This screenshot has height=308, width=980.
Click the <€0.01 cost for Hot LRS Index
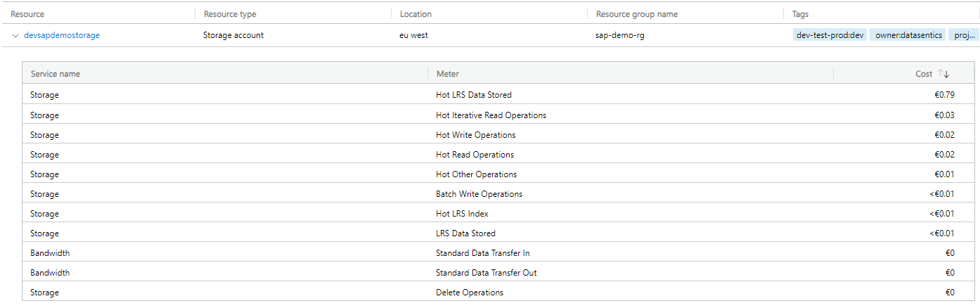tap(942, 213)
